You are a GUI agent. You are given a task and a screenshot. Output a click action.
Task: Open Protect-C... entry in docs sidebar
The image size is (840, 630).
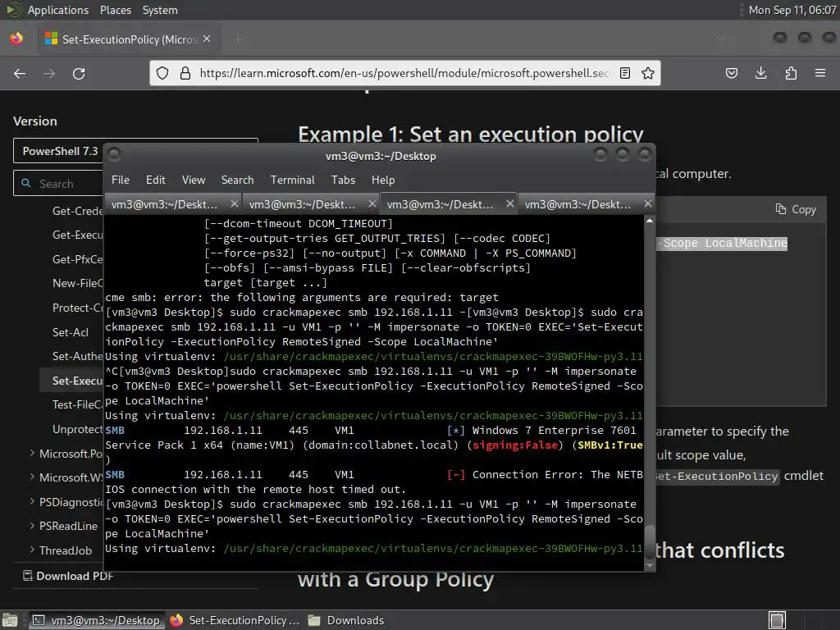point(77,308)
